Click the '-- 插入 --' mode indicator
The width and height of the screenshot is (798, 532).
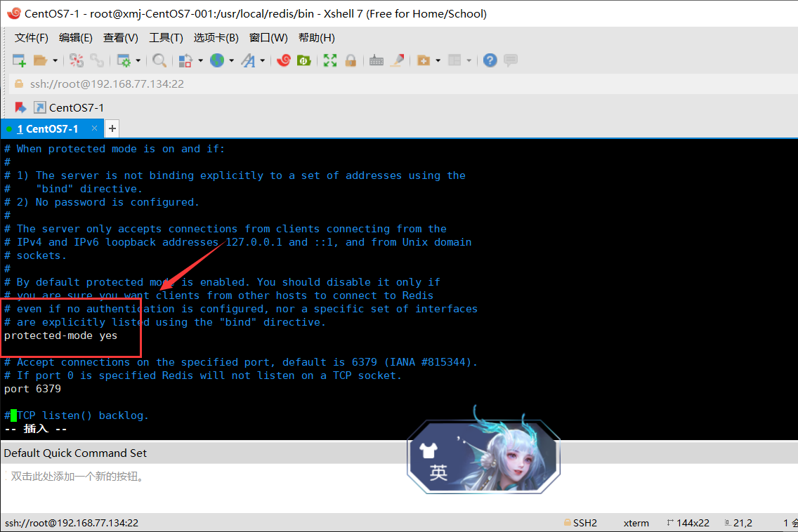(36, 430)
